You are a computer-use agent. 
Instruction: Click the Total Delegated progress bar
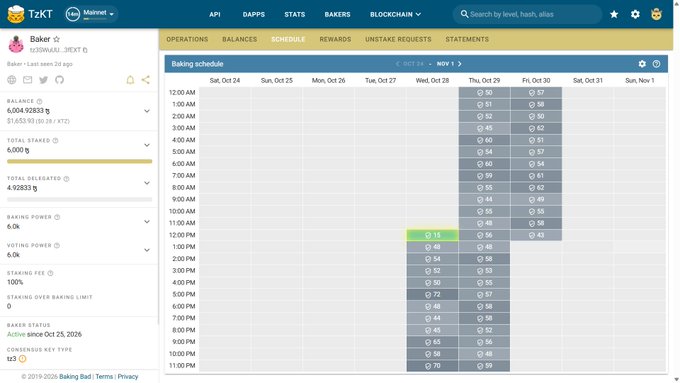[79, 200]
